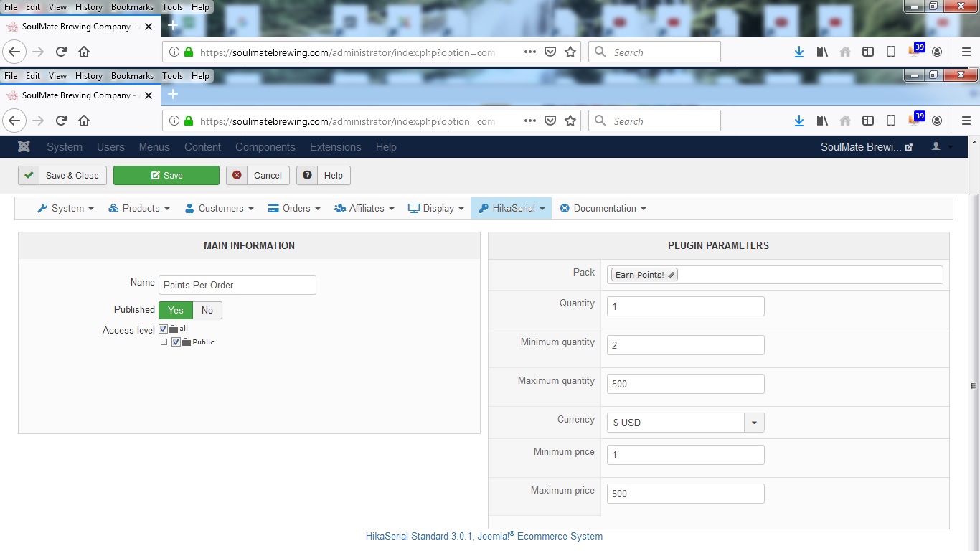Open the Bookmarks menu in the background Firefox window
Image resolution: width=980 pixels, height=551 pixels.
click(132, 6)
